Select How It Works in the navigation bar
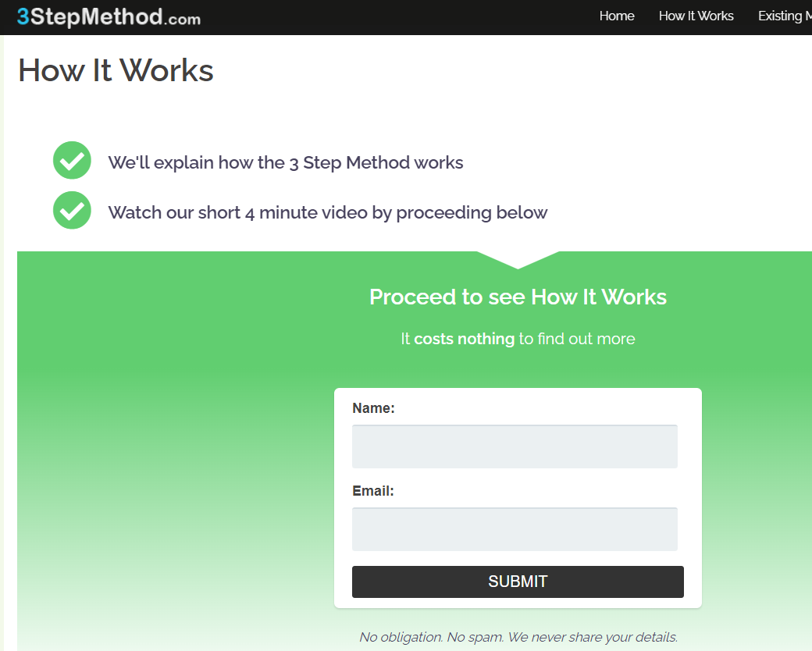Image resolution: width=812 pixels, height=651 pixels. coord(696,16)
